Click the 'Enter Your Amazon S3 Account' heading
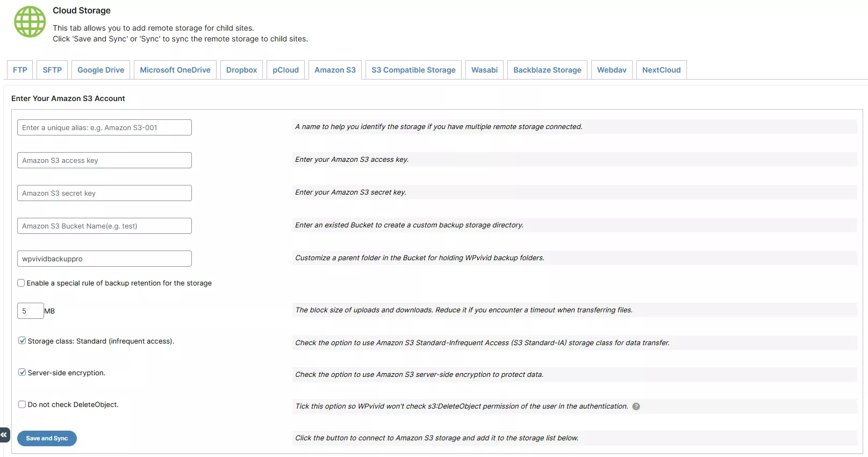 pos(68,98)
